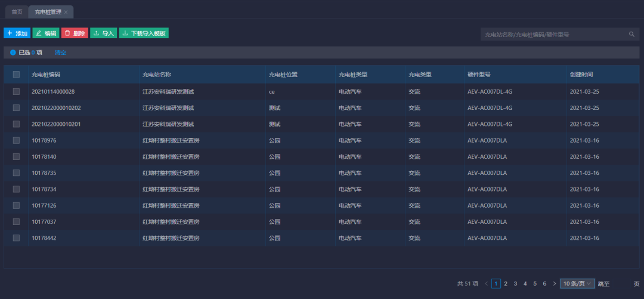Screen dimensions: 644x299
Task: Click 江苏安科瑞研发测试 in row 20210114000028
Action: 168,92
